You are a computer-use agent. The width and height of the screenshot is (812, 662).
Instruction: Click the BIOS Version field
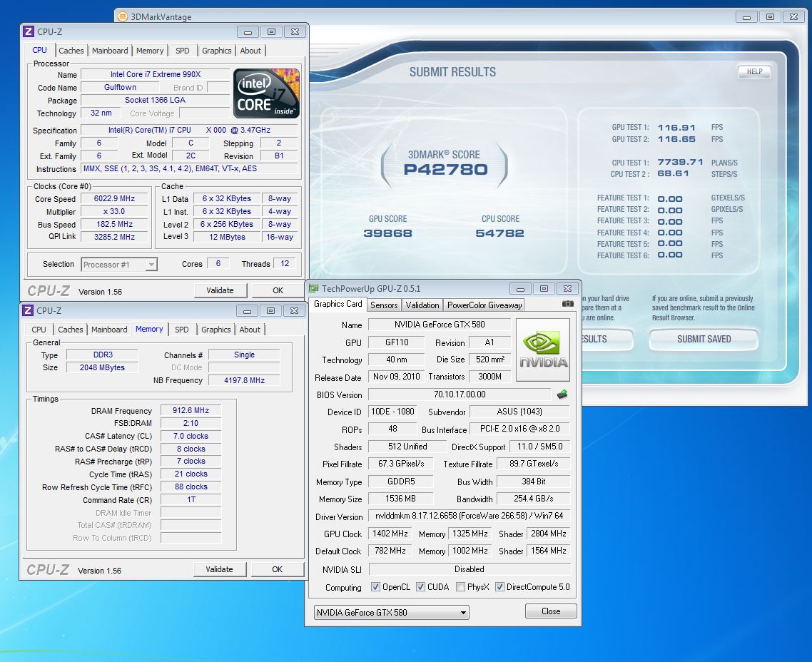459,394
